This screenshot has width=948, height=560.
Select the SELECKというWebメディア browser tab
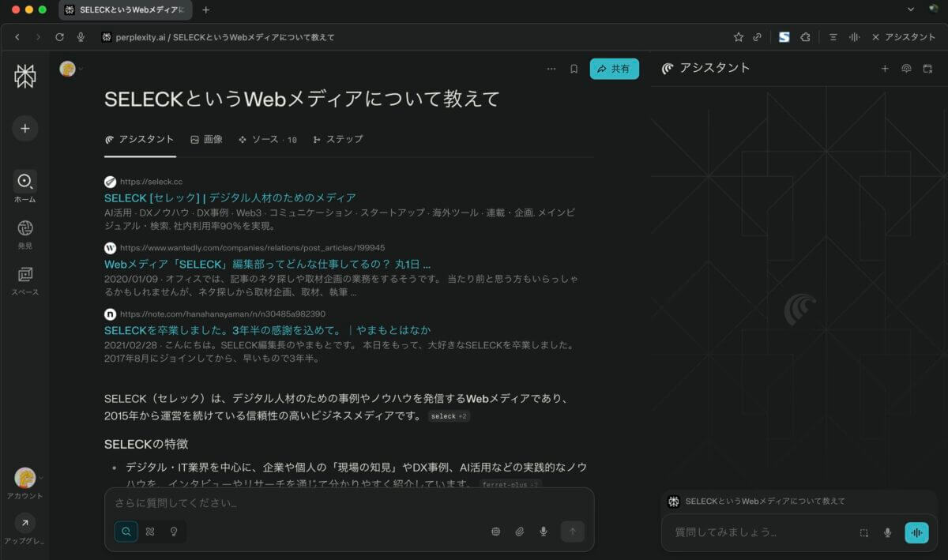click(x=126, y=9)
